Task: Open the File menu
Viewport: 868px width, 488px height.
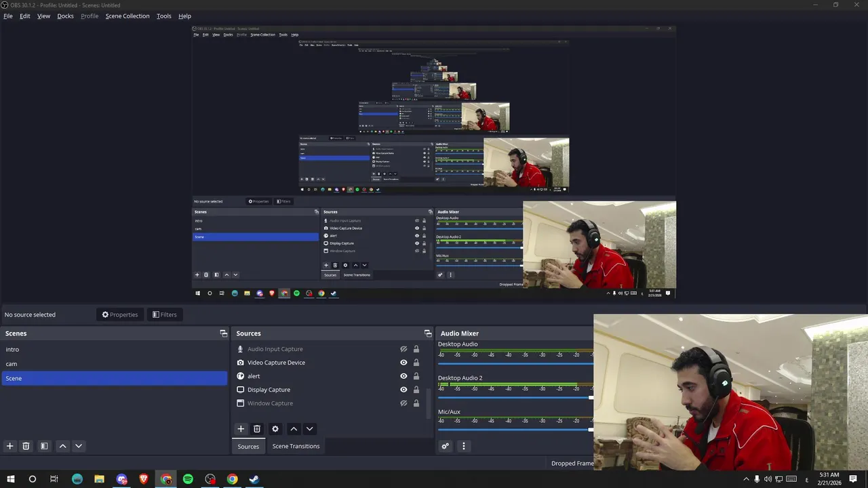Action: [8, 16]
